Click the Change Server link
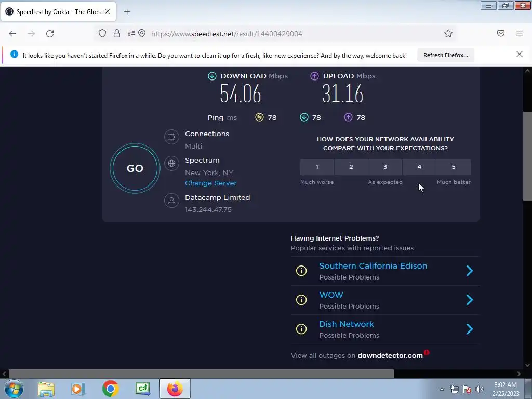 click(x=211, y=183)
